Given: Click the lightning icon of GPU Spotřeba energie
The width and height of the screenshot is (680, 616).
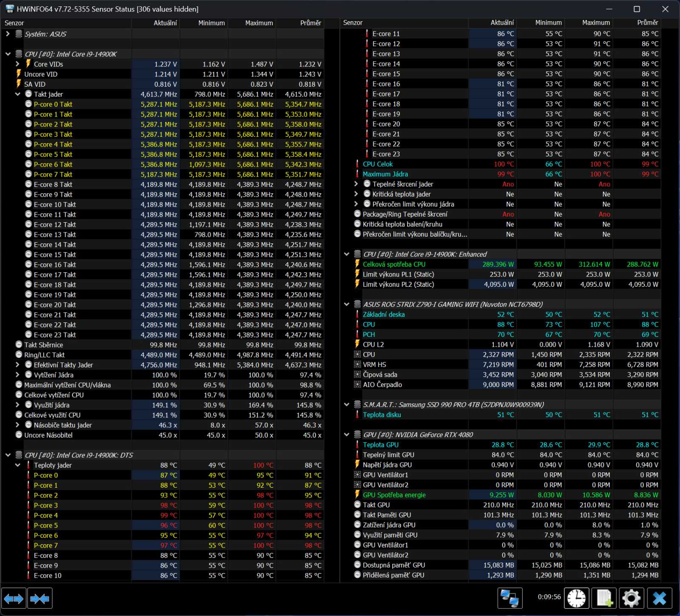Looking at the screenshot, I should 357,495.
